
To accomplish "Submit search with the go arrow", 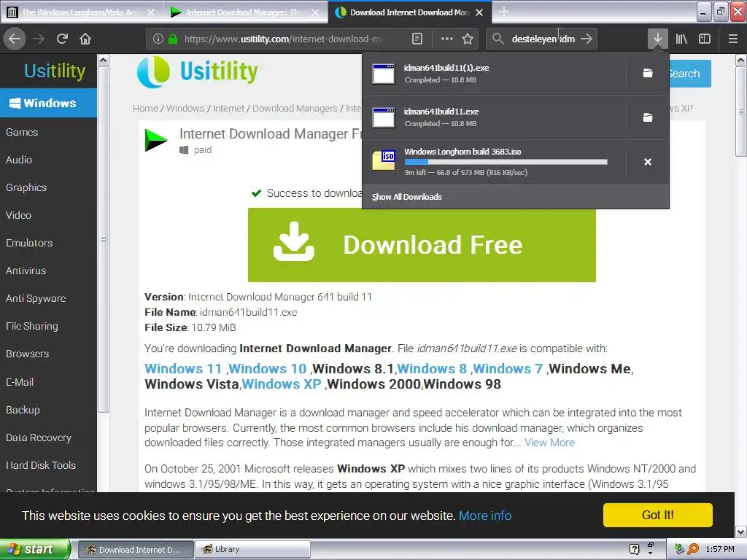I will coord(587,39).
